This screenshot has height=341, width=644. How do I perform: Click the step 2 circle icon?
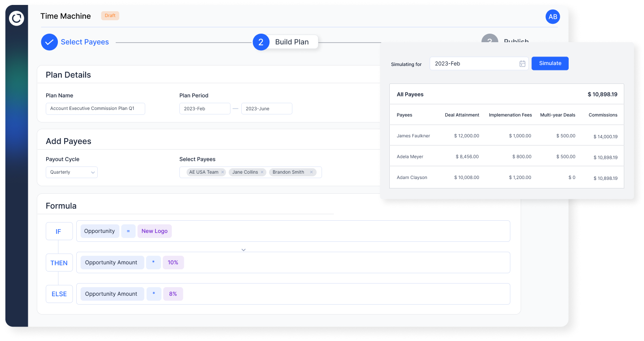coord(261,42)
